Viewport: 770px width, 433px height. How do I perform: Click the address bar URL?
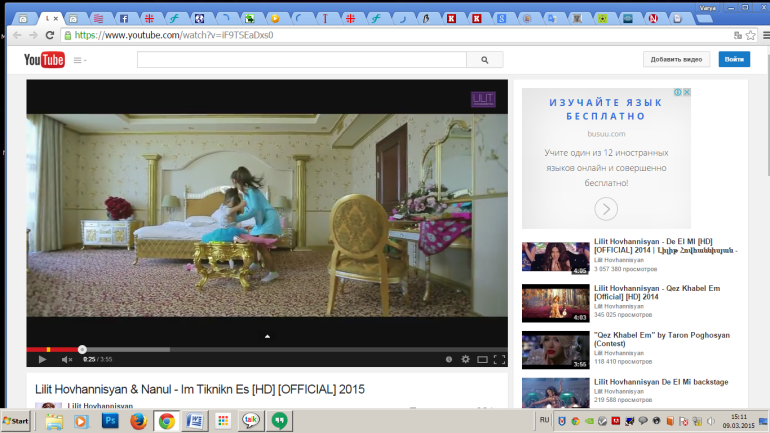pyautogui.click(x=174, y=35)
